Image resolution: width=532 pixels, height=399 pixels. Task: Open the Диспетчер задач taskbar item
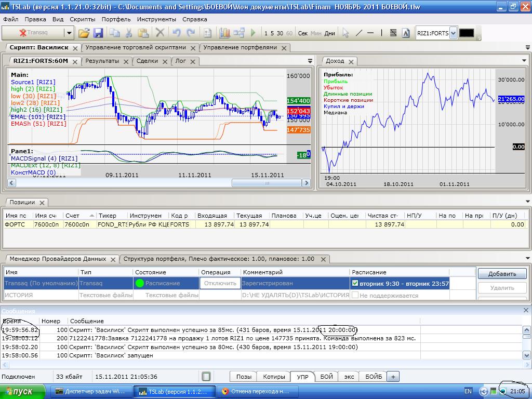[90, 391]
